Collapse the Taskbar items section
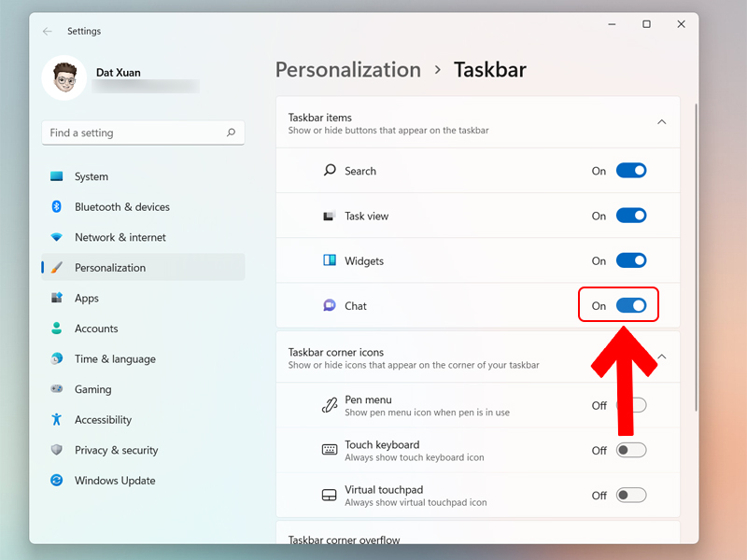 coord(662,122)
